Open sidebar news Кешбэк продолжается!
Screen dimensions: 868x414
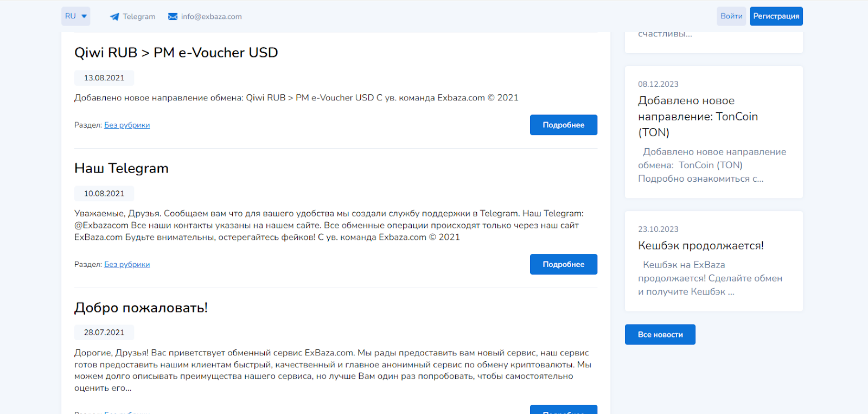701,246
